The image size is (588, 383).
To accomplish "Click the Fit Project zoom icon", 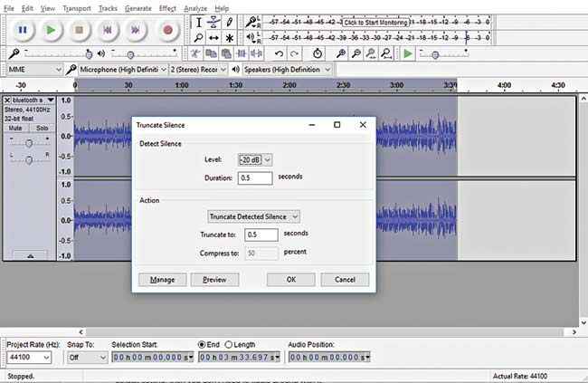I will click(x=386, y=53).
